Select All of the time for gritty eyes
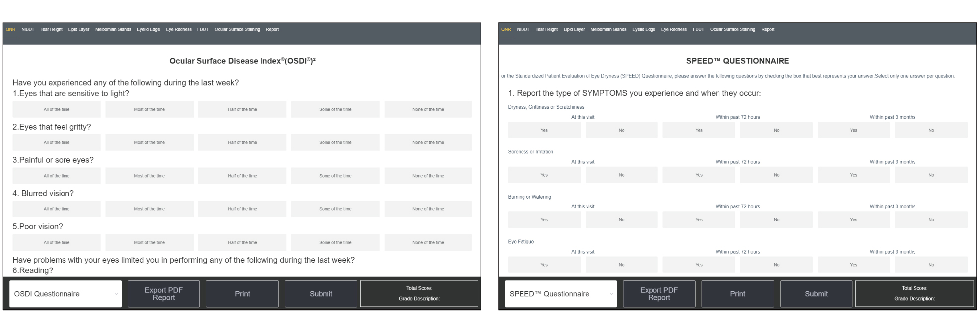Screen dimensions: 980x336 [57, 142]
